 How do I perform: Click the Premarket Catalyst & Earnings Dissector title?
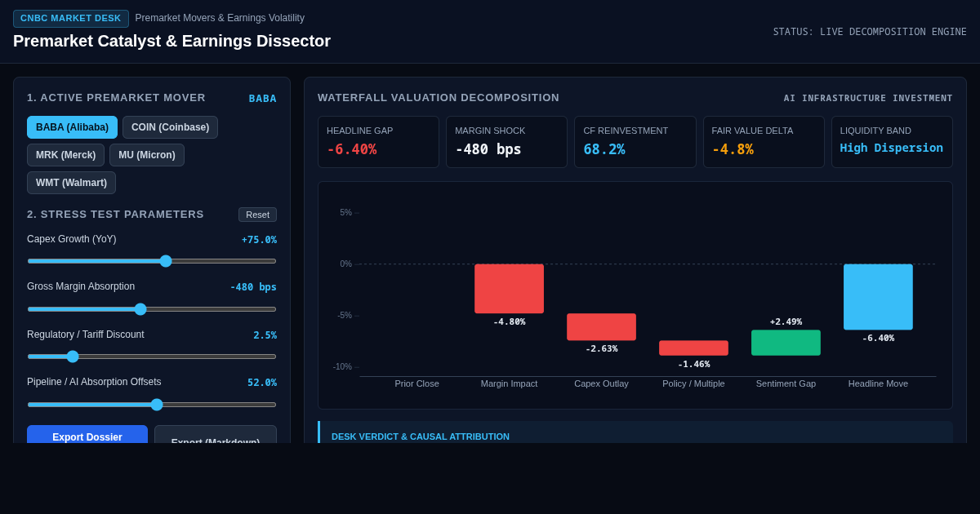[x=171, y=41]
